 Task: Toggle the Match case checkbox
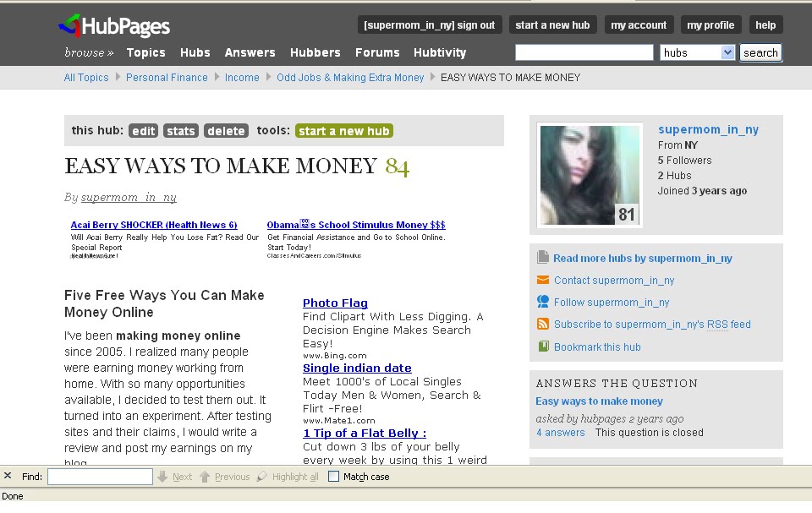334,477
